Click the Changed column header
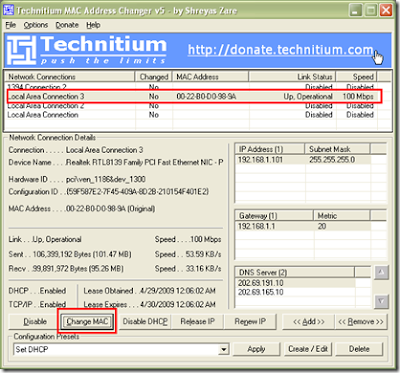 [x=154, y=77]
